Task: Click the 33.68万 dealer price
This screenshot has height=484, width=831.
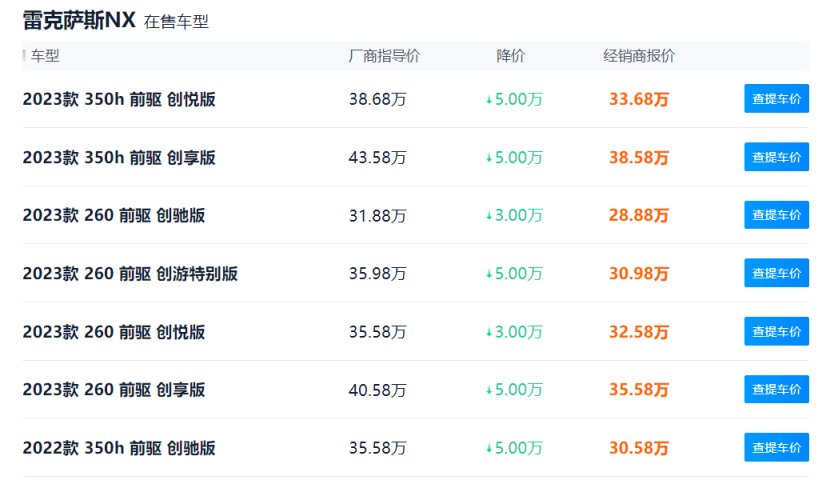Action: point(639,99)
